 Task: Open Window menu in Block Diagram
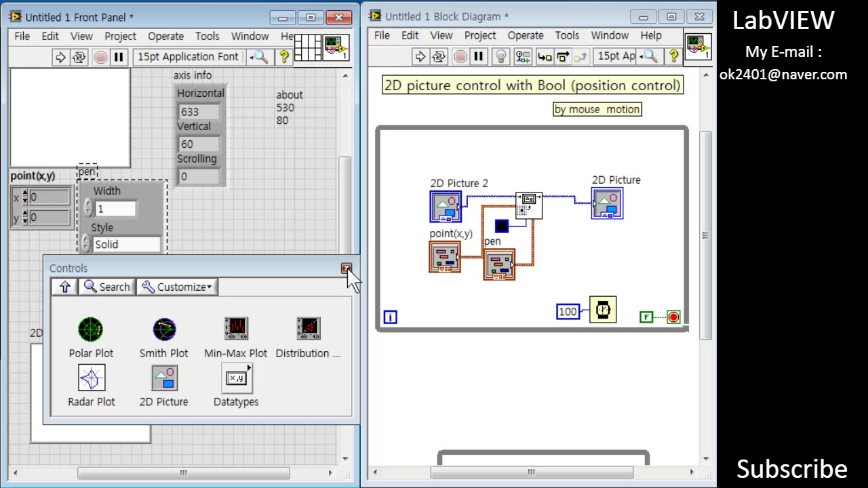(610, 35)
